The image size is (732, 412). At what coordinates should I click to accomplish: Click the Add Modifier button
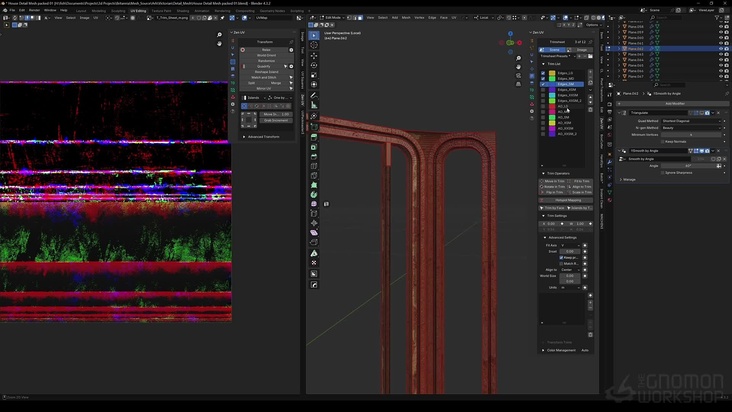point(675,103)
